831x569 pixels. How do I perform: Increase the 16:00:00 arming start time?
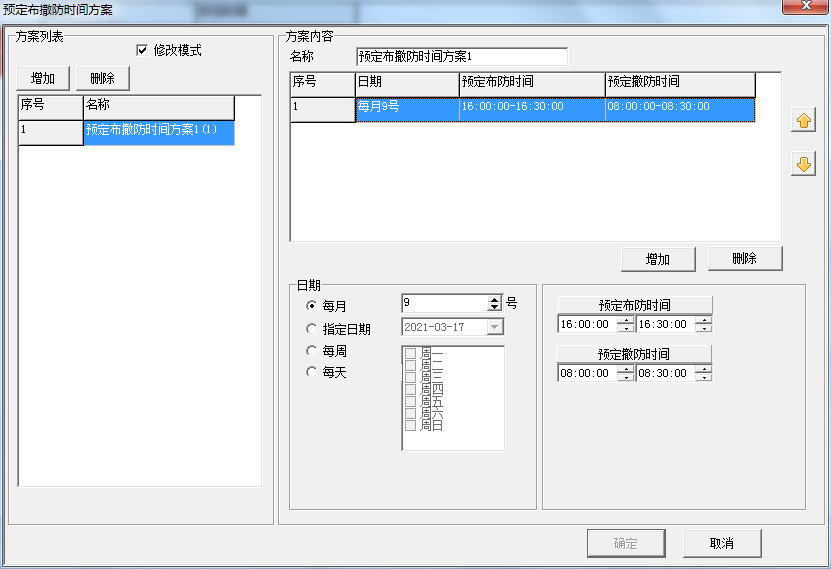point(626,320)
